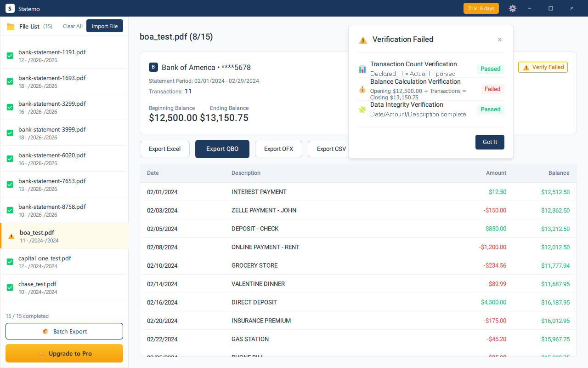The height and width of the screenshot is (368, 588).
Task: Toggle checkbox for bank-statement-6020.pdf
Action: click(10, 159)
